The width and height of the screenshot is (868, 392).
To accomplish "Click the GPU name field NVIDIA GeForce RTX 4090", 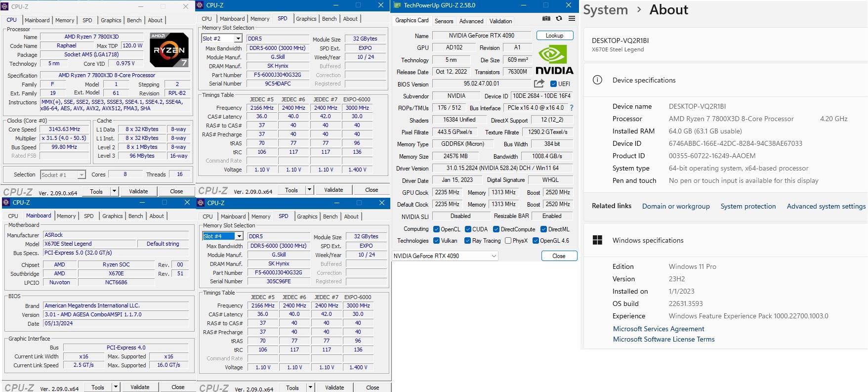I will pos(482,36).
